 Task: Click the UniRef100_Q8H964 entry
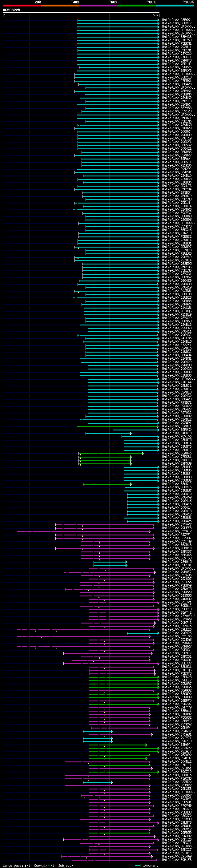pos(176,91)
